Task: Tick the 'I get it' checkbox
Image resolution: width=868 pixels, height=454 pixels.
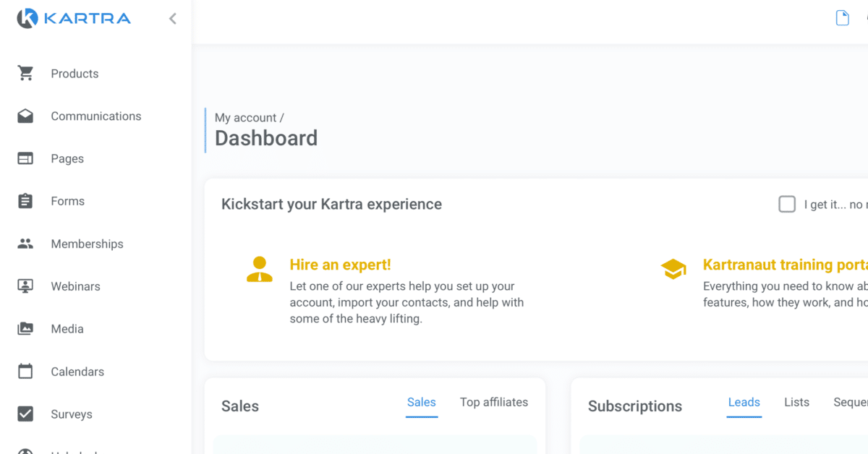Action: [x=787, y=205]
